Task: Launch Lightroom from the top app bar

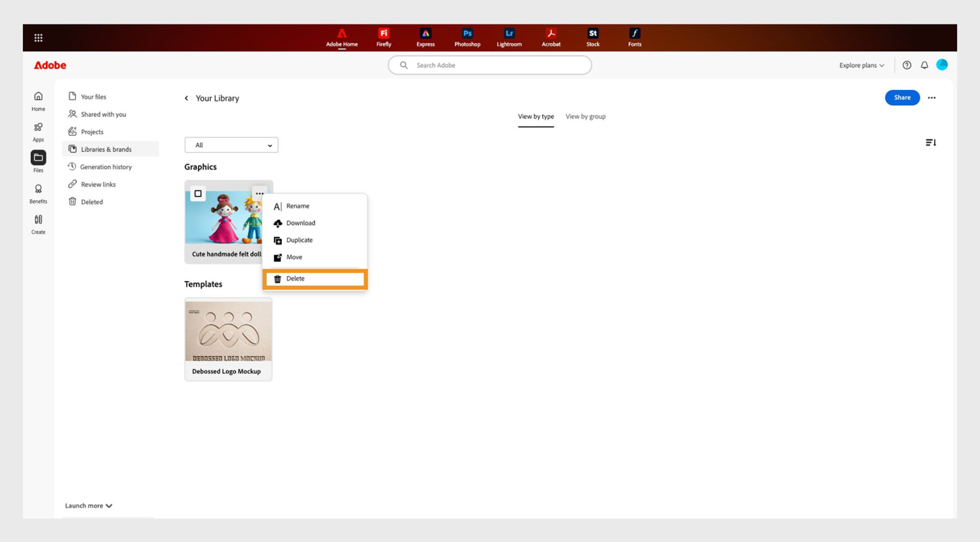Action: click(x=509, y=37)
